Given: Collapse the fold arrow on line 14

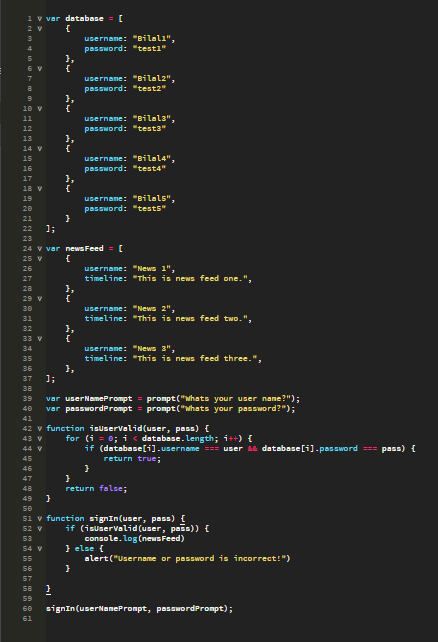Looking at the screenshot, I should [x=40, y=149].
